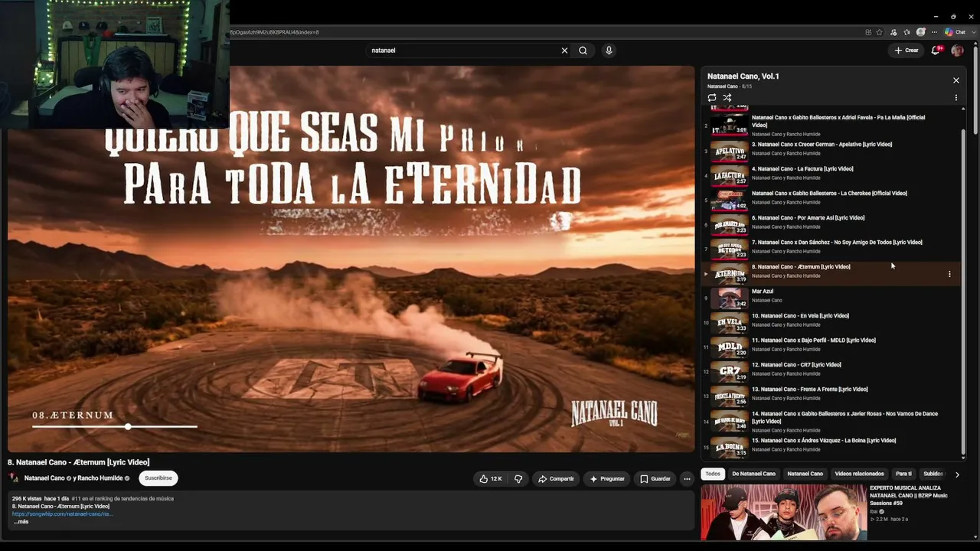Click the MDLD playlist thumbnail
Screen dimensions: 980x551
pos(730,347)
